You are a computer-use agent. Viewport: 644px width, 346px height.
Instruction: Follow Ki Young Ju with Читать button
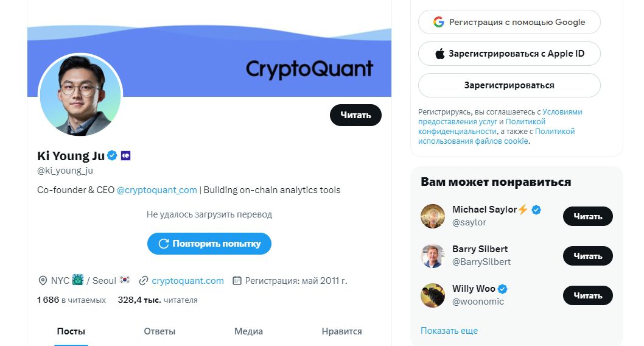tap(355, 115)
